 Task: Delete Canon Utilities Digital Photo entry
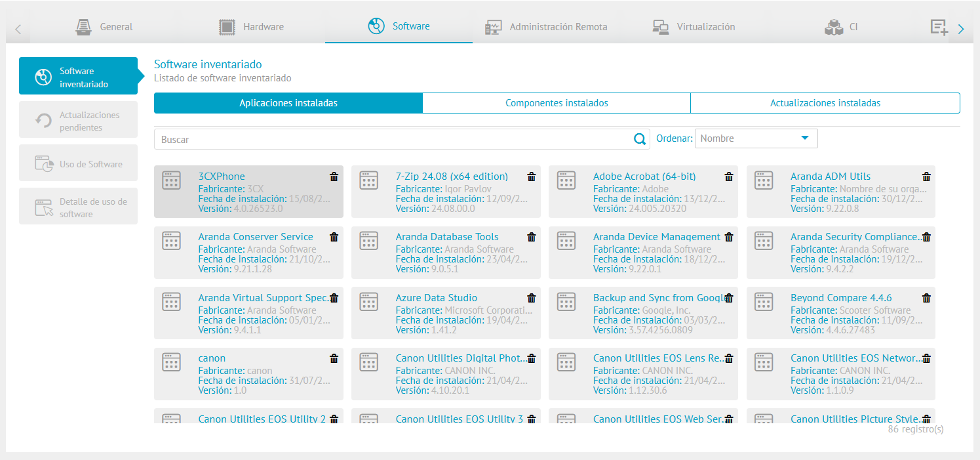[532, 358]
